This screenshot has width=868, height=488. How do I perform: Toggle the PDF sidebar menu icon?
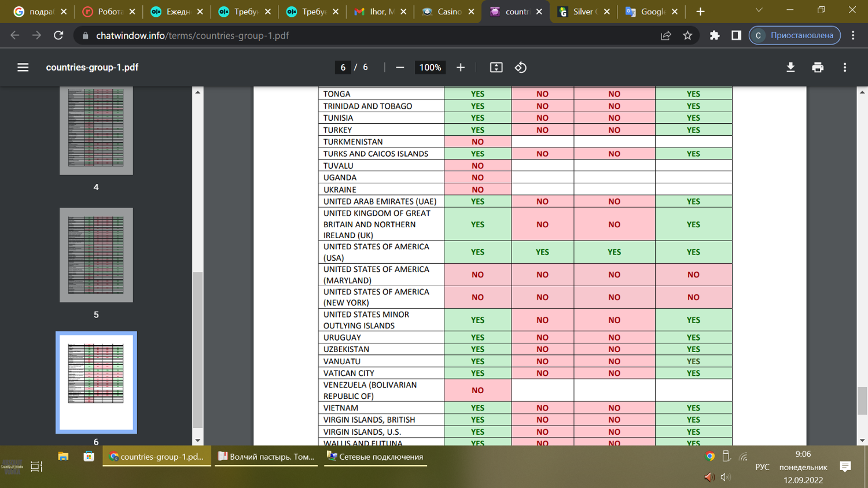tap(23, 68)
